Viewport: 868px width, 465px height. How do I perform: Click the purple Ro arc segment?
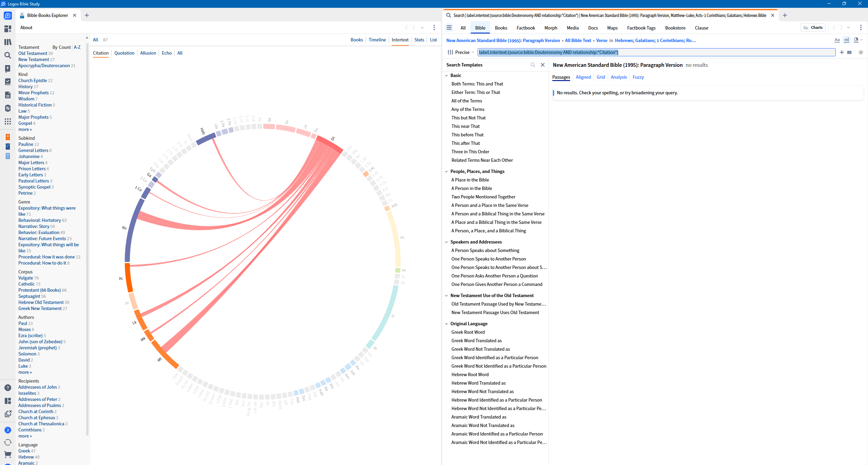133,231
